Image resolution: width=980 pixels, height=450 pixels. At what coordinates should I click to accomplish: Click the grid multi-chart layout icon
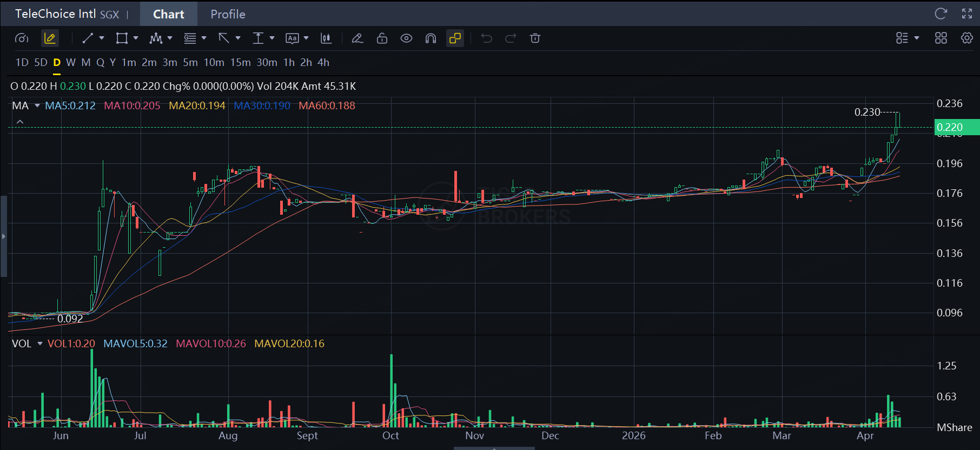tap(941, 38)
